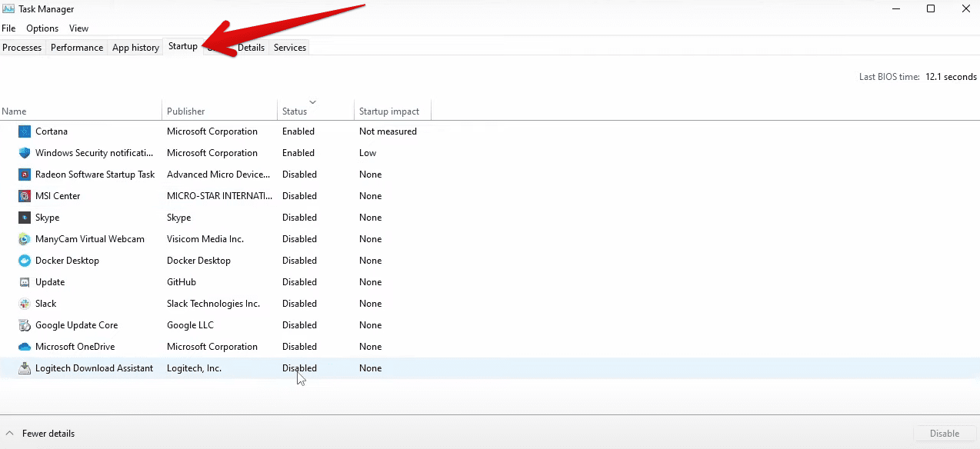This screenshot has width=980, height=449.
Task: Sort by the Startup impact column header
Action: (392, 111)
